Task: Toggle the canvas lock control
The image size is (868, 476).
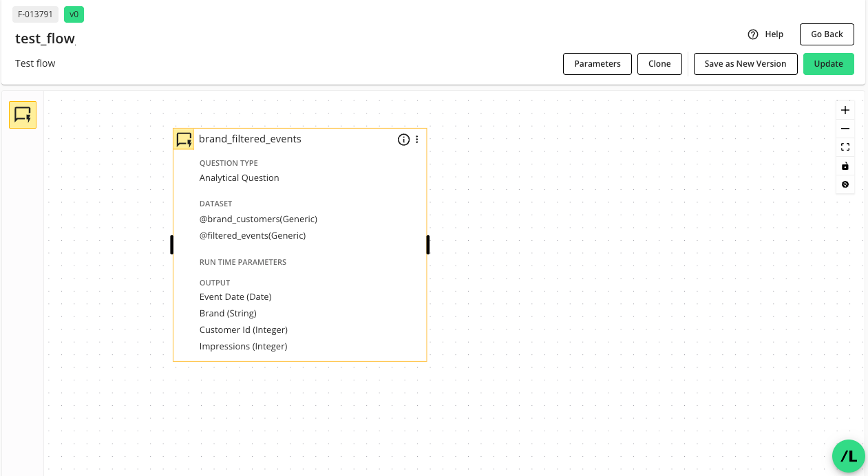Action: tap(845, 166)
